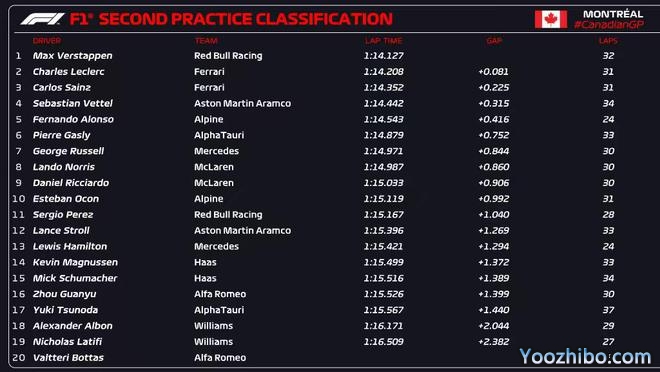Open the #CanadianGP hashtag
The width and height of the screenshot is (660, 372).
(609, 24)
